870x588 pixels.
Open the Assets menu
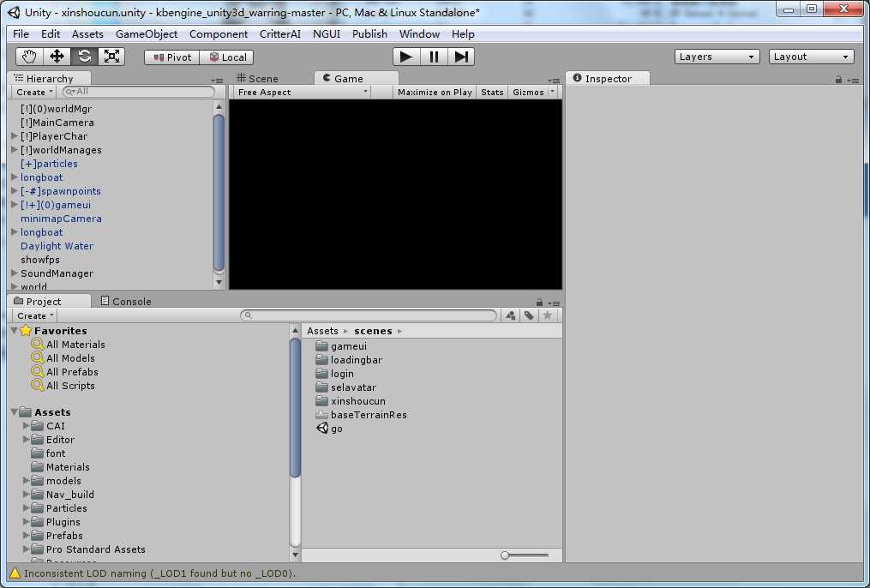(87, 33)
